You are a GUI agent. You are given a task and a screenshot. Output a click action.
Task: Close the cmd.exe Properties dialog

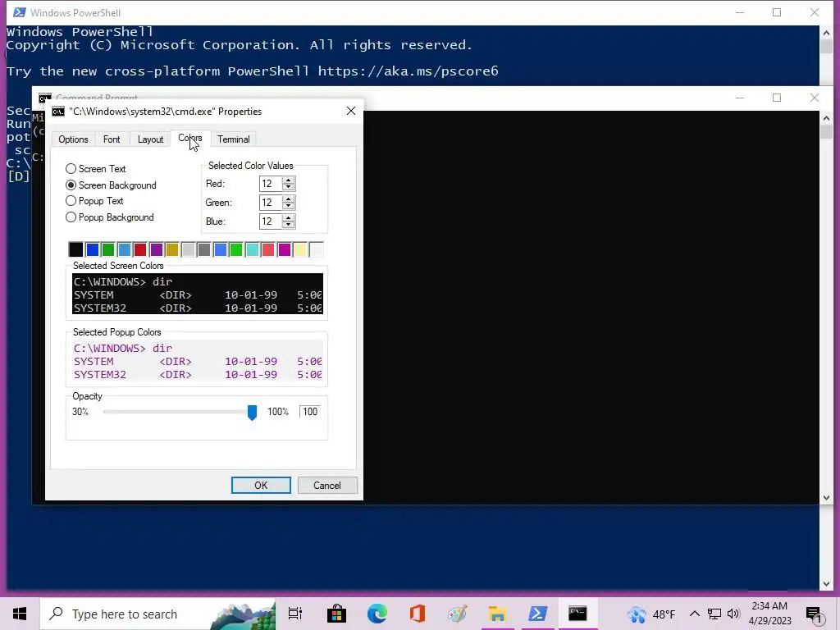(x=351, y=111)
